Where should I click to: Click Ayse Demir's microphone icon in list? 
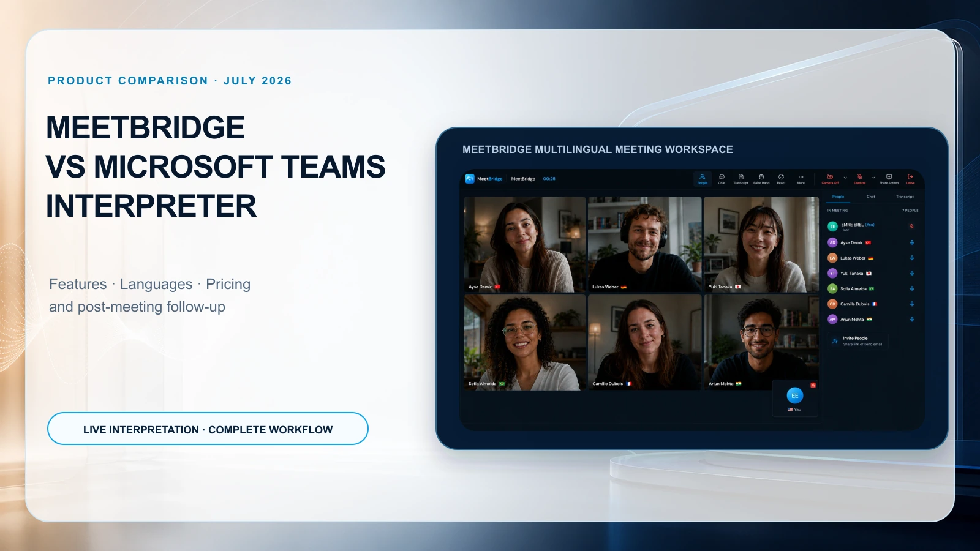(911, 242)
